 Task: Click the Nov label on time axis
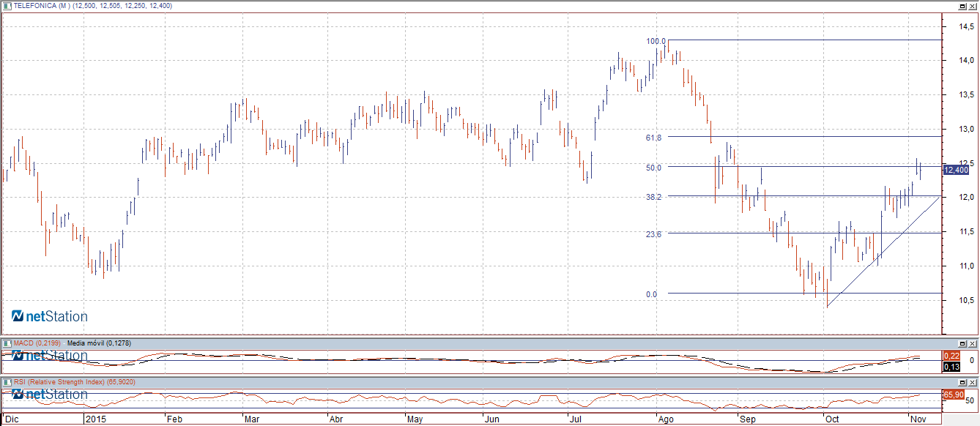click(917, 419)
